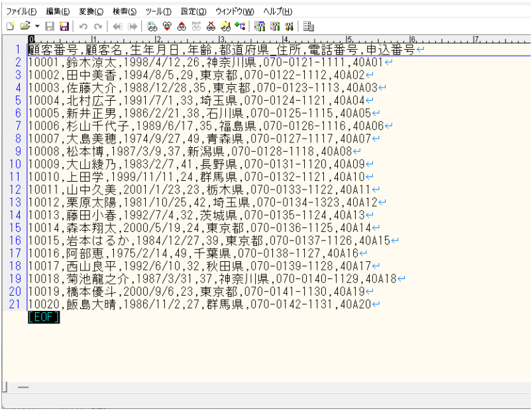Click the open file folder icon
The width and height of the screenshot is (532, 411).
[x=25, y=26]
